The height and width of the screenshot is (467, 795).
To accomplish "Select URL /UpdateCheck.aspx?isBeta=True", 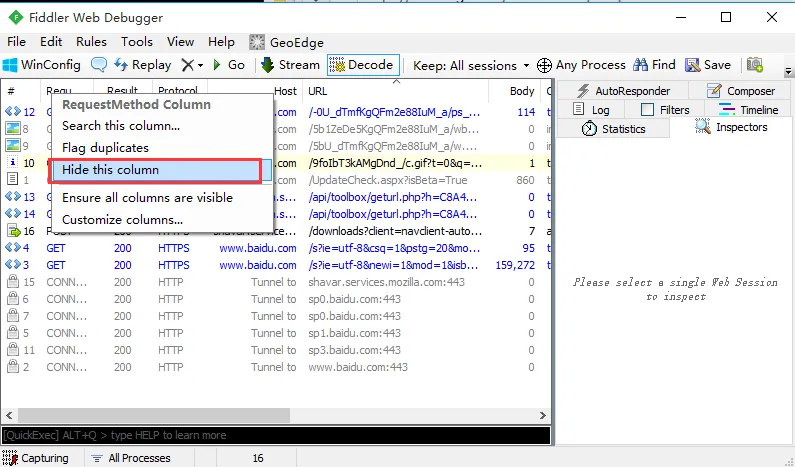I will pyautogui.click(x=388, y=180).
